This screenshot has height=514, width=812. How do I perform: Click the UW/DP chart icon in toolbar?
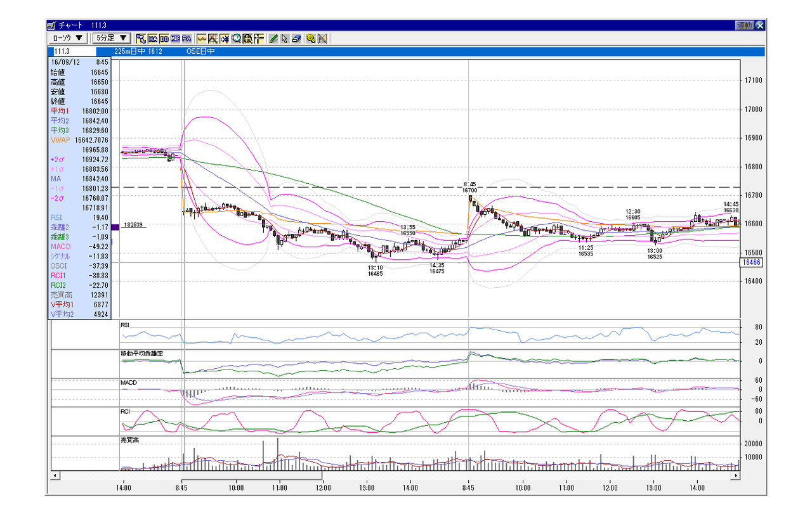click(x=141, y=39)
